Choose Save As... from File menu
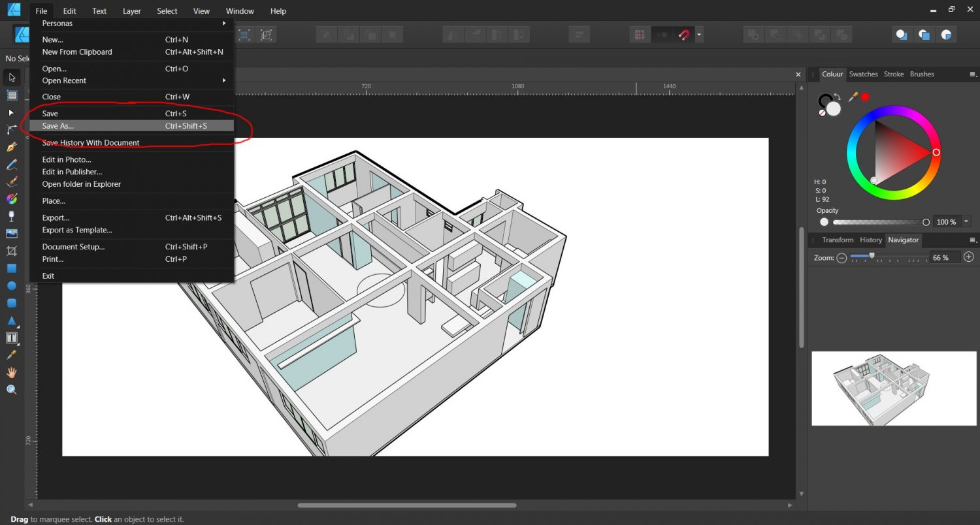Image resolution: width=980 pixels, height=525 pixels. click(x=58, y=126)
